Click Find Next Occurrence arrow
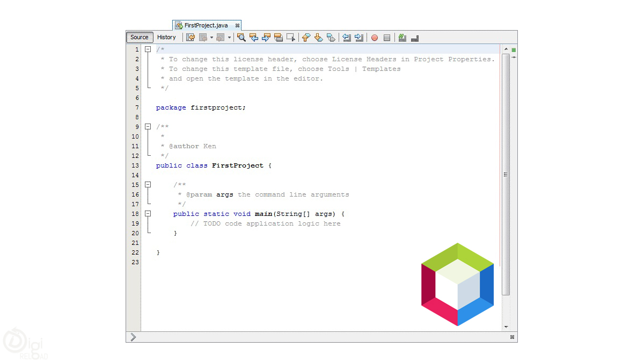Screen dimensions: 644x362 click(x=265, y=37)
